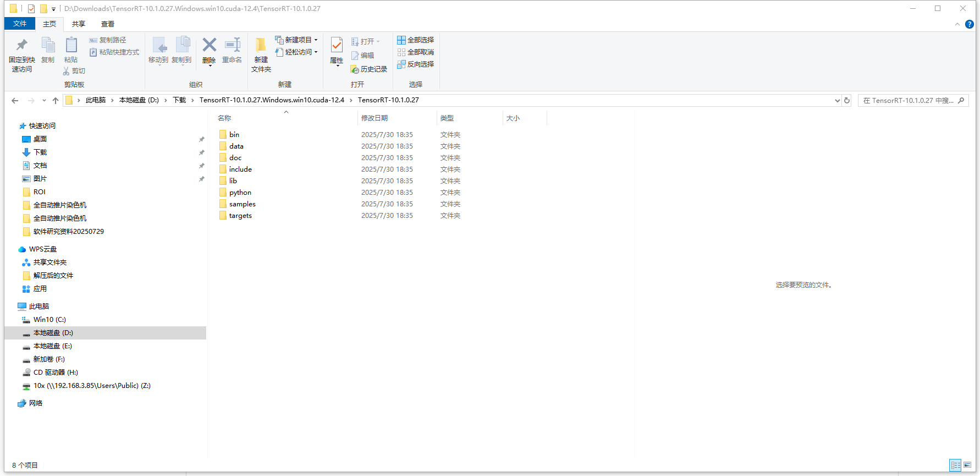
Task: Switch to details view in status bar
Action: click(956, 465)
